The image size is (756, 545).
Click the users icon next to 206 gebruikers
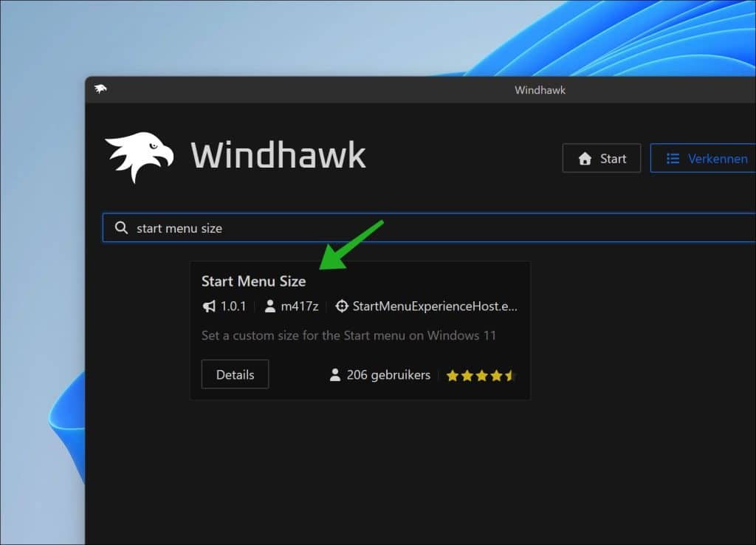pyautogui.click(x=334, y=375)
